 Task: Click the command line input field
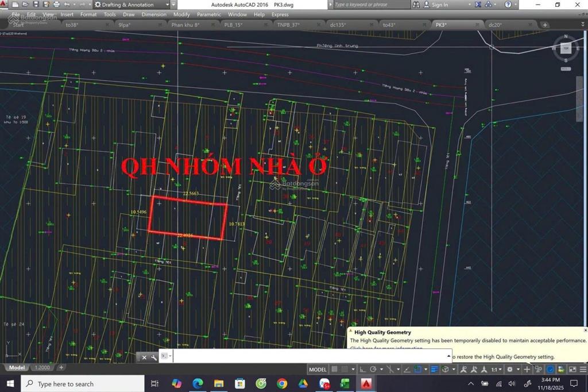[310, 356]
